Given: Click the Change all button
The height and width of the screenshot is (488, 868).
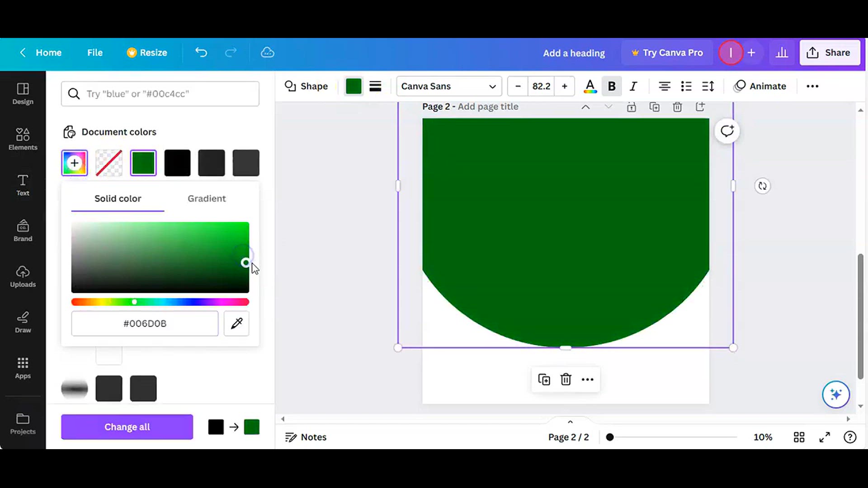Looking at the screenshot, I should [127, 427].
